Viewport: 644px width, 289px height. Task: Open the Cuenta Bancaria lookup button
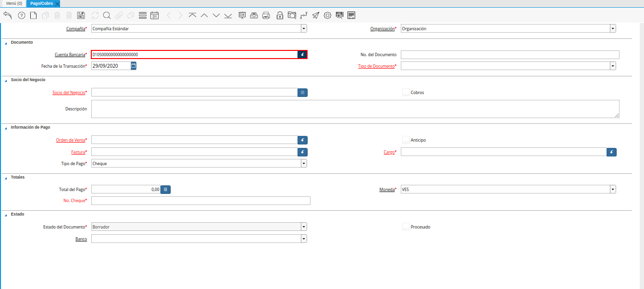click(x=302, y=55)
